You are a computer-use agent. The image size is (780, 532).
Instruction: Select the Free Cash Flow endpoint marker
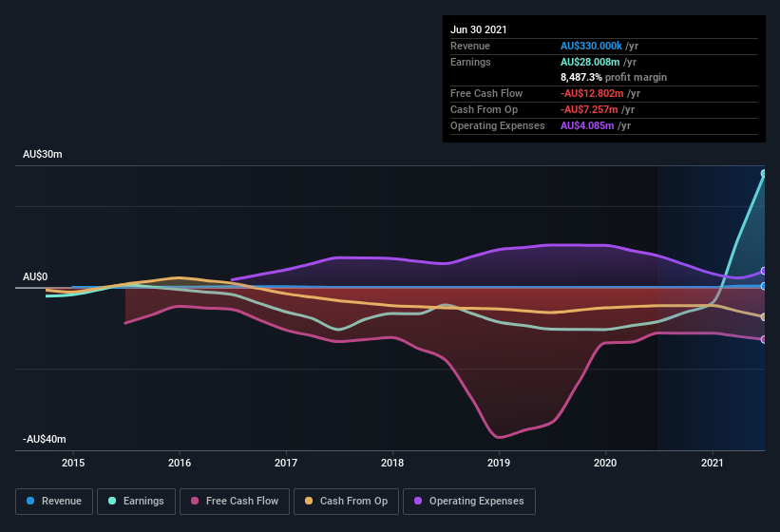click(764, 339)
